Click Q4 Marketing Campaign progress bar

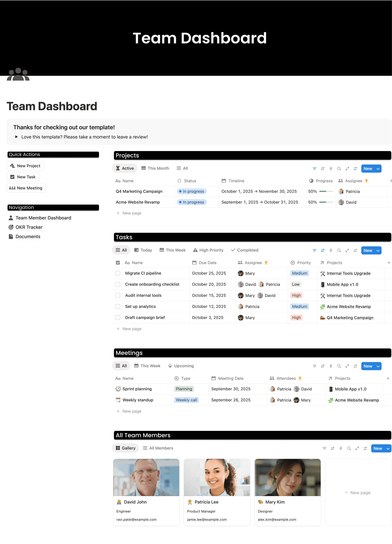(326, 191)
